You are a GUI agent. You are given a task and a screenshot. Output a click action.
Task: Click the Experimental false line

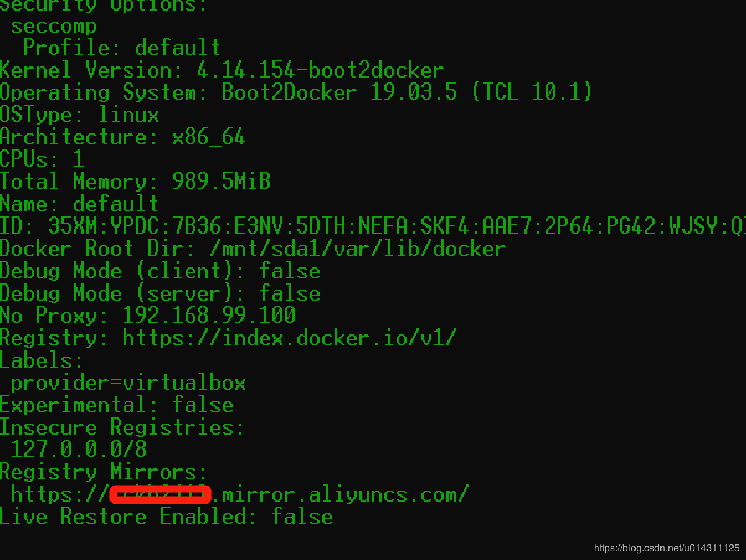point(117,405)
